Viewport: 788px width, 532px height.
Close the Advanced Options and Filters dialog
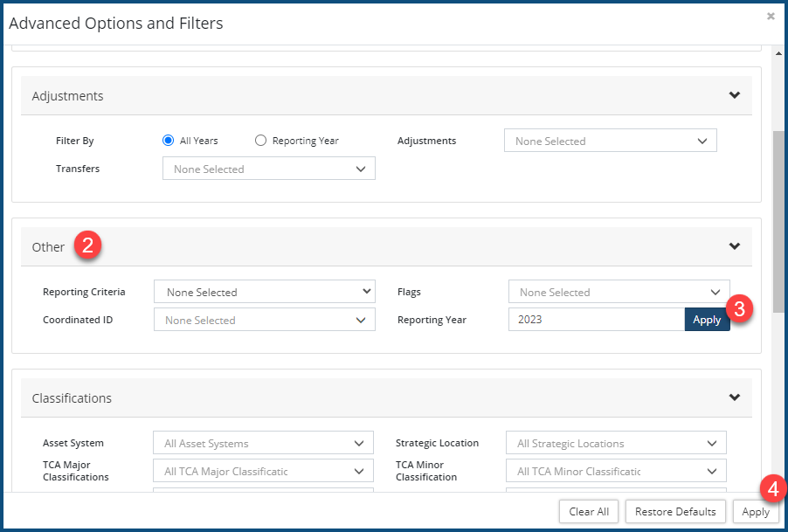coord(770,16)
